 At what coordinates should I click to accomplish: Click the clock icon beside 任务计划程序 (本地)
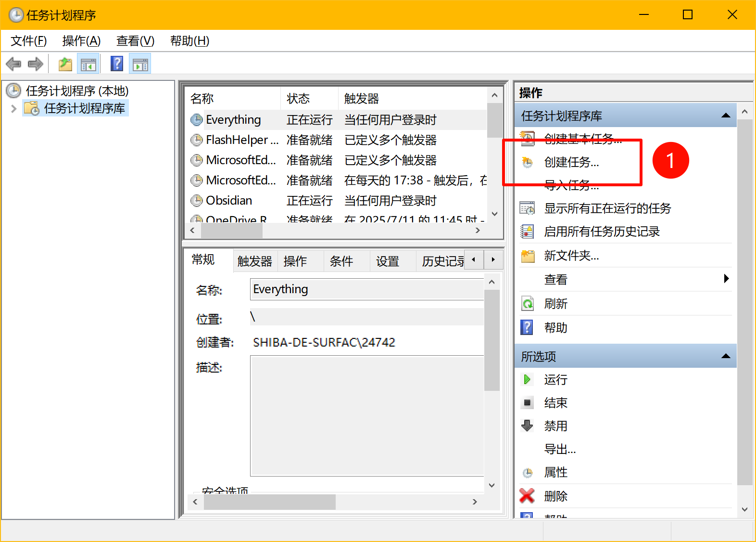click(13, 90)
